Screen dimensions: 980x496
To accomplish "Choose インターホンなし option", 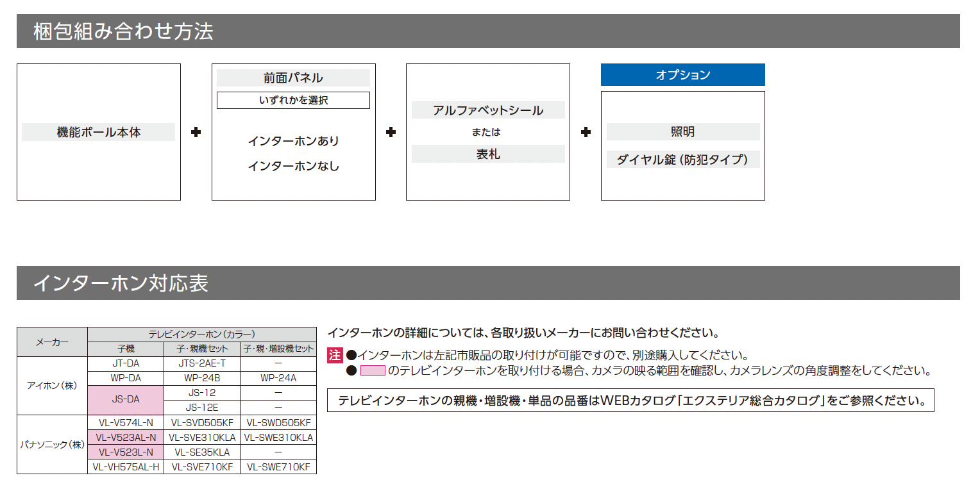I will (293, 166).
